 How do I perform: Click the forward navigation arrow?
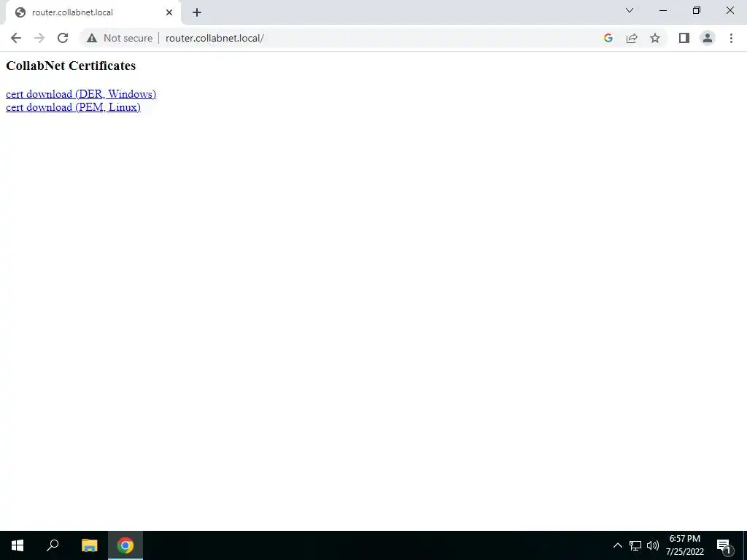39,38
